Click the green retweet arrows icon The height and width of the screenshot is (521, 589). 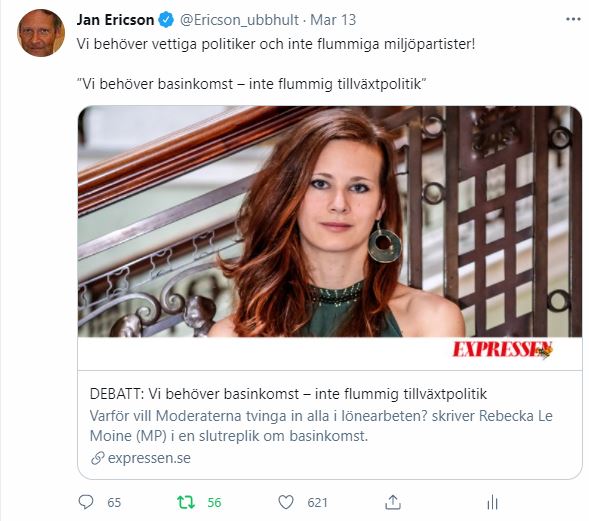186,502
